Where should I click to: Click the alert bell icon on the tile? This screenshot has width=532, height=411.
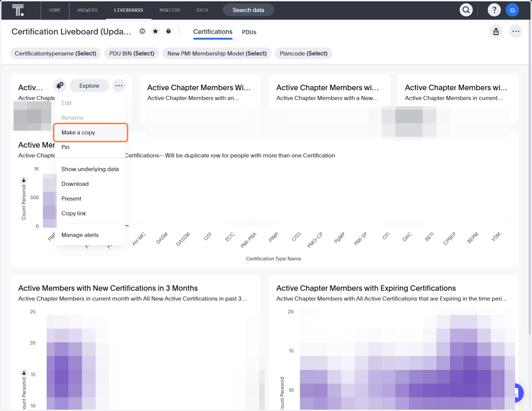(x=59, y=86)
